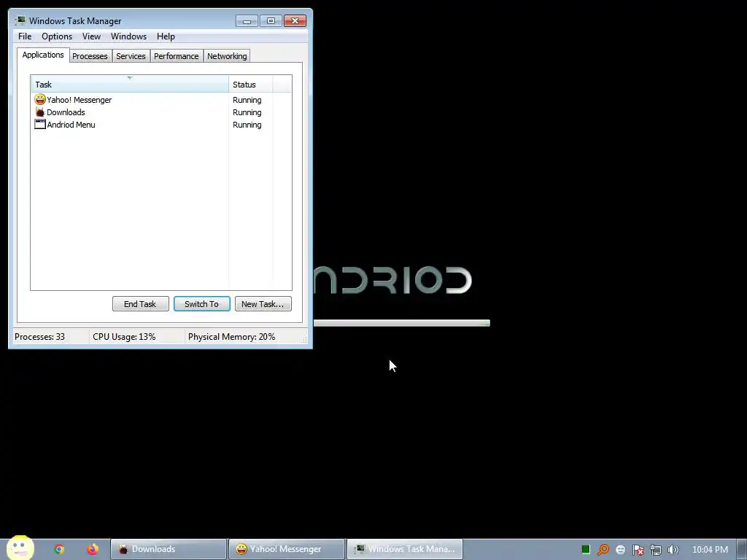Viewport: 747px width, 560px height.
Task: Click Running status of Yahoo! Messenger
Action: coord(247,100)
